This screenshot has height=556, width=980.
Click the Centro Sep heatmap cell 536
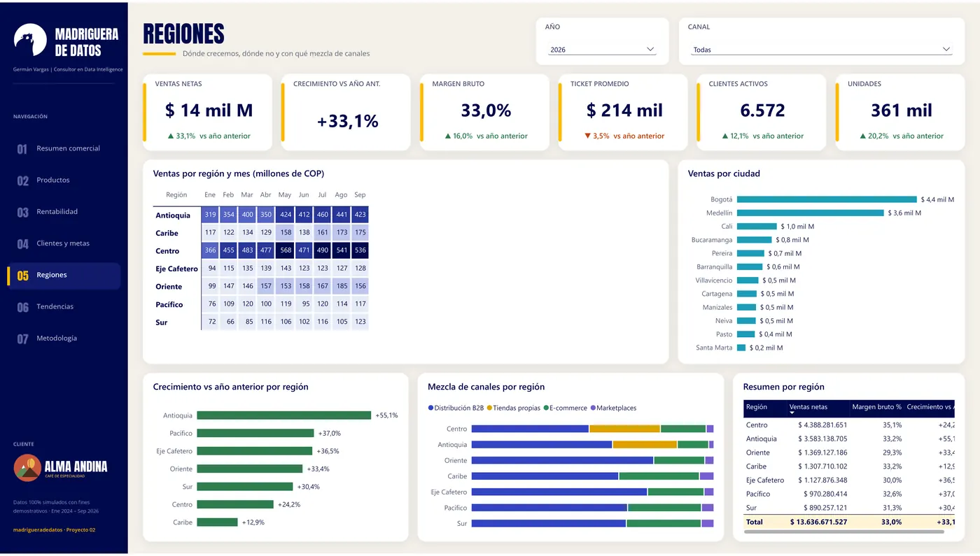coord(360,250)
